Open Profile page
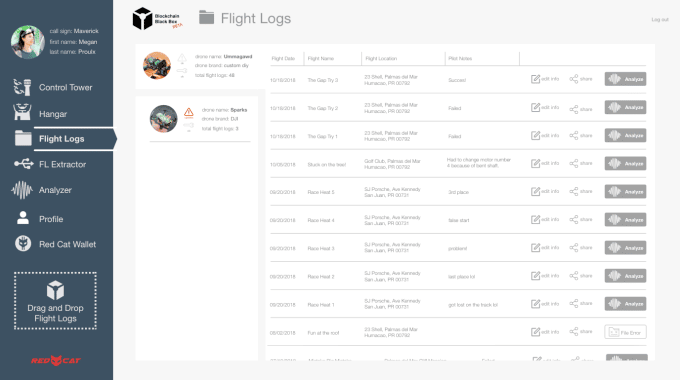 tap(51, 219)
